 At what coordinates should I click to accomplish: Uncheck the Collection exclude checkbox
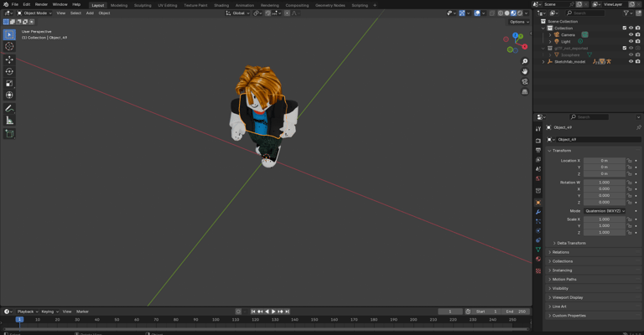click(x=624, y=28)
